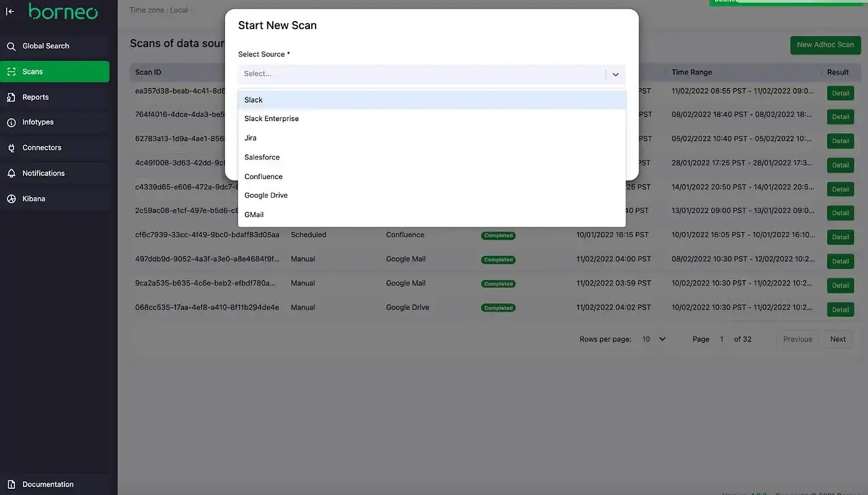Choose Confluence in the dropdown list

coord(432,177)
